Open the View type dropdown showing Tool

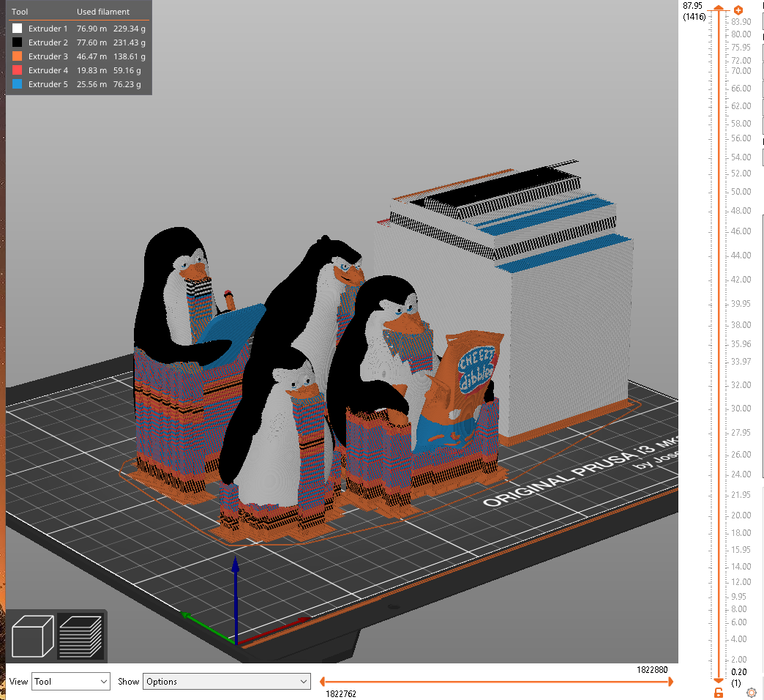click(x=71, y=682)
